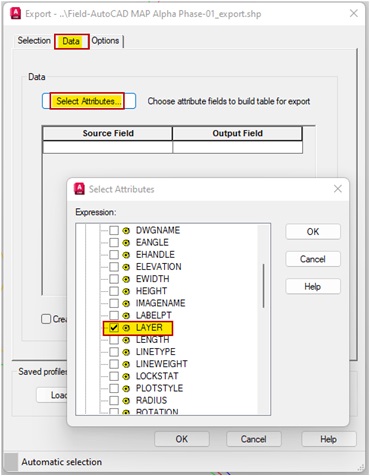The height and width of the screenshot is (476, 370).
Task: Click the Select Attributes button
Action: coord(89,101)
